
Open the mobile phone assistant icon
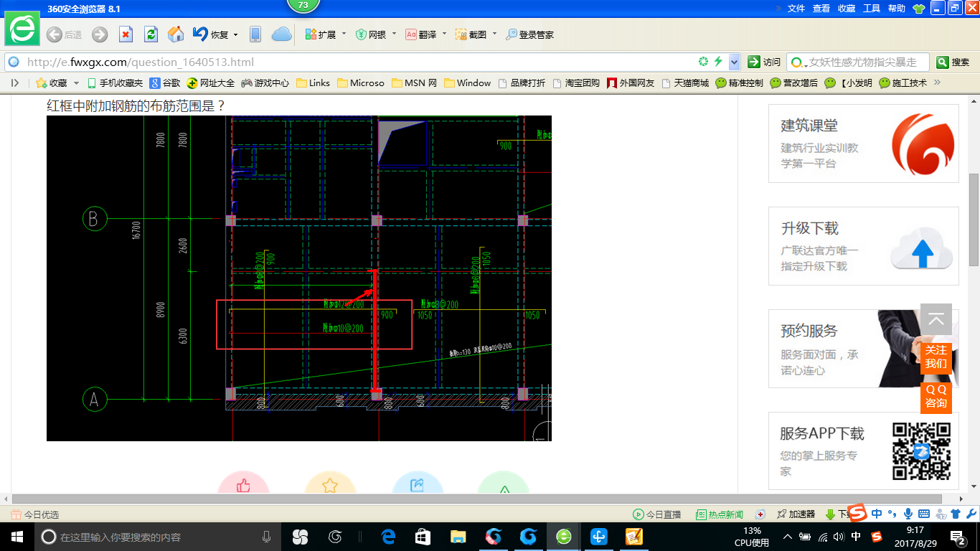point(255,34)
